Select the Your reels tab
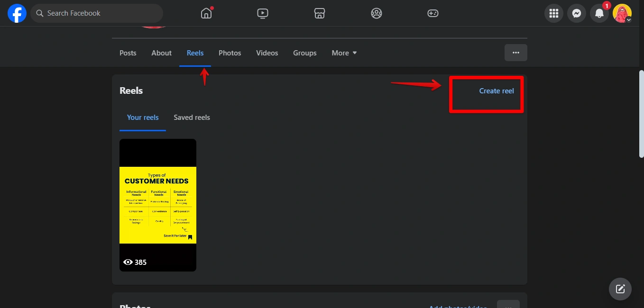This screenshot has width=644, height=308. click(x=143, y=118)
